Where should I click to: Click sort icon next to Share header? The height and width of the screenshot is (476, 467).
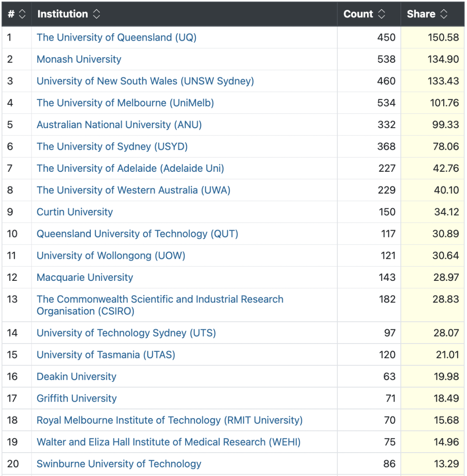[x=444, y=14]
